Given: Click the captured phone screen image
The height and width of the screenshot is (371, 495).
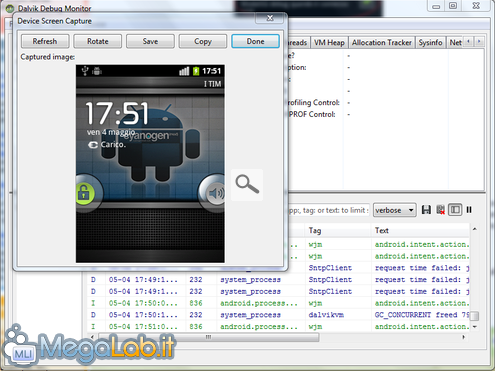Looking at the screenshot, I should (150, 164).
